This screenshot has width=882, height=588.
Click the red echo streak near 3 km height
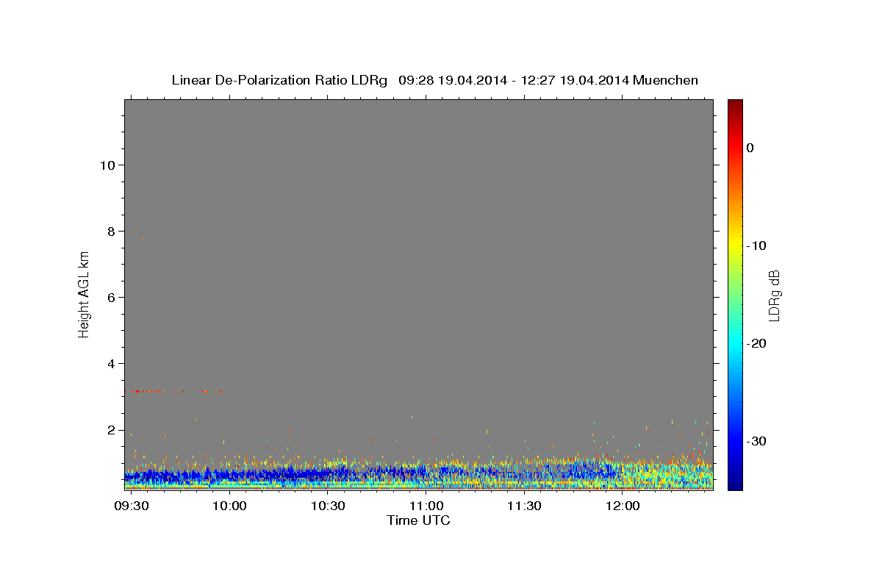[174, 391]
